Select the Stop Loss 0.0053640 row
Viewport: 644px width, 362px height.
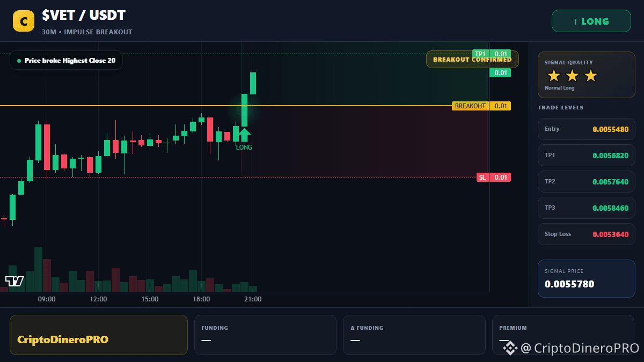586,234
